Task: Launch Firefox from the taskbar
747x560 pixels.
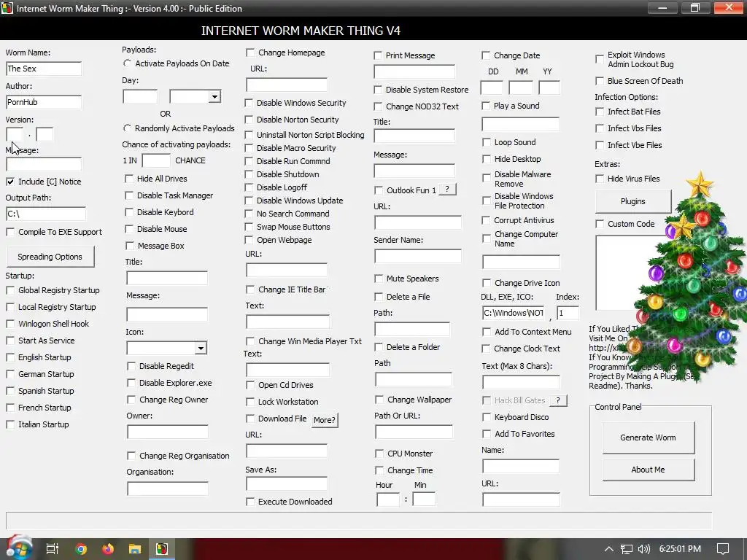Action: pyautogui.click(x=108, y=549)
